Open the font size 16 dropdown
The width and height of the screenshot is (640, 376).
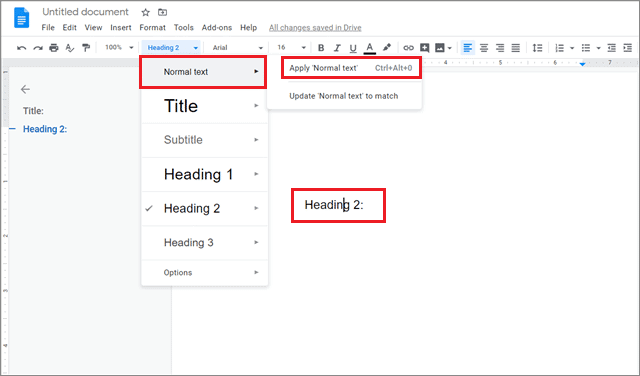click(x=291, y=47)
